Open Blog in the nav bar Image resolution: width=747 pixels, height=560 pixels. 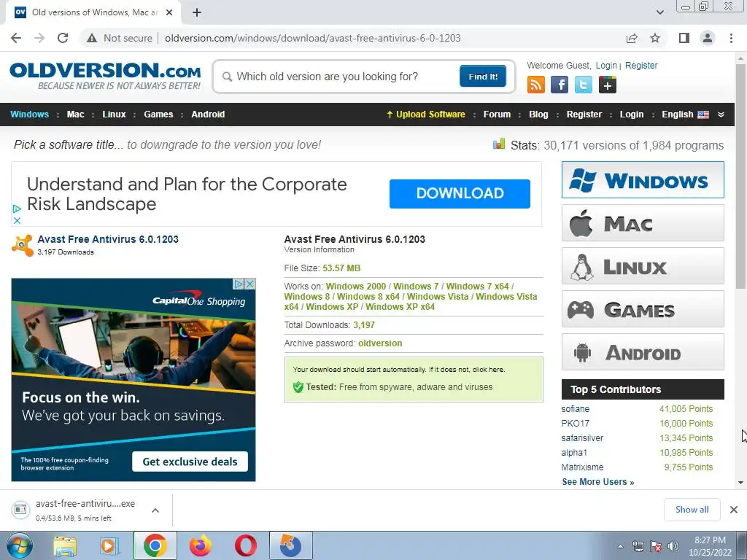tap(538, 114)
